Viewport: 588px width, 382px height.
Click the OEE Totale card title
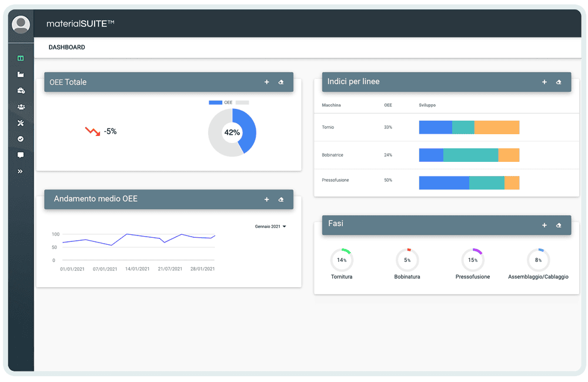pos(68,82)
